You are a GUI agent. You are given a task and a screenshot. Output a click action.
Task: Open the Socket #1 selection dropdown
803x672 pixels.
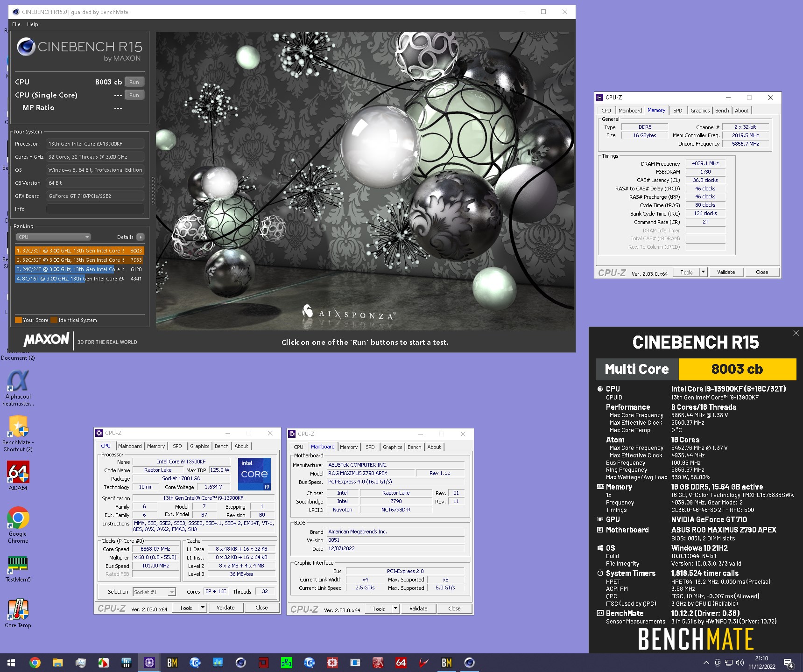(x=154, y=592)
